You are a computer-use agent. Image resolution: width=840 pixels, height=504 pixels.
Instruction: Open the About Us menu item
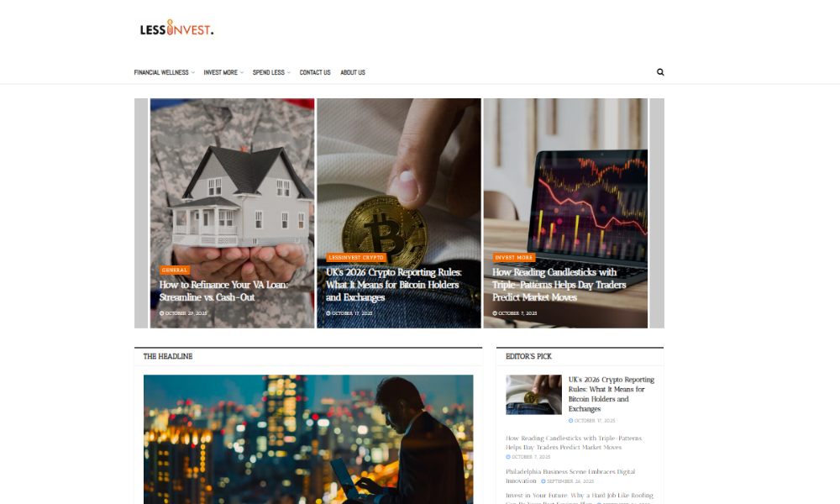point(353,72)
